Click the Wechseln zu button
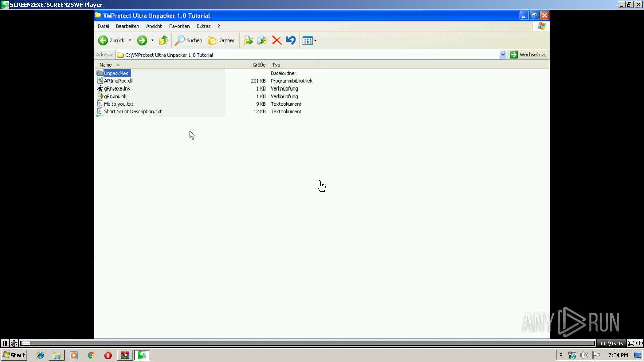This screenshot has height=362, width=644. (528, 55)
